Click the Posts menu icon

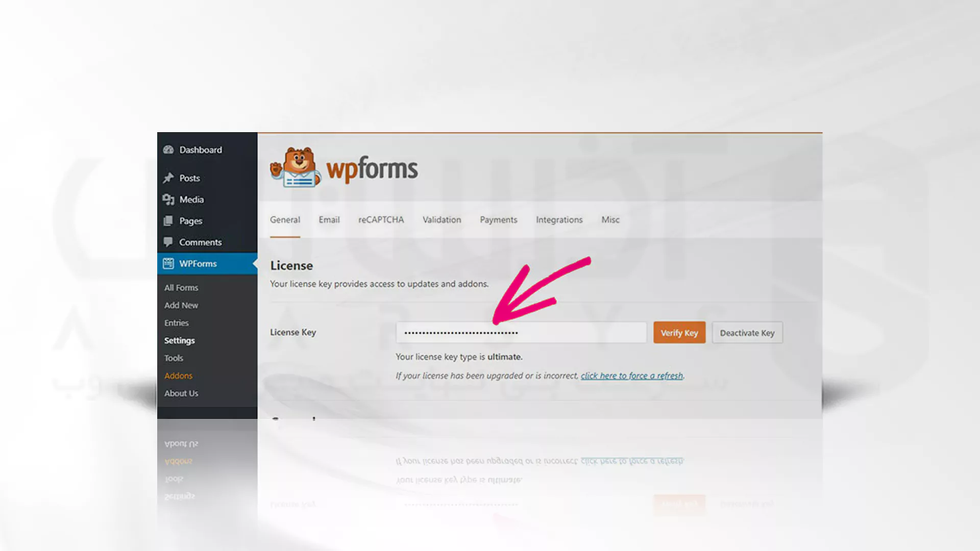click(x=168, y=178)
